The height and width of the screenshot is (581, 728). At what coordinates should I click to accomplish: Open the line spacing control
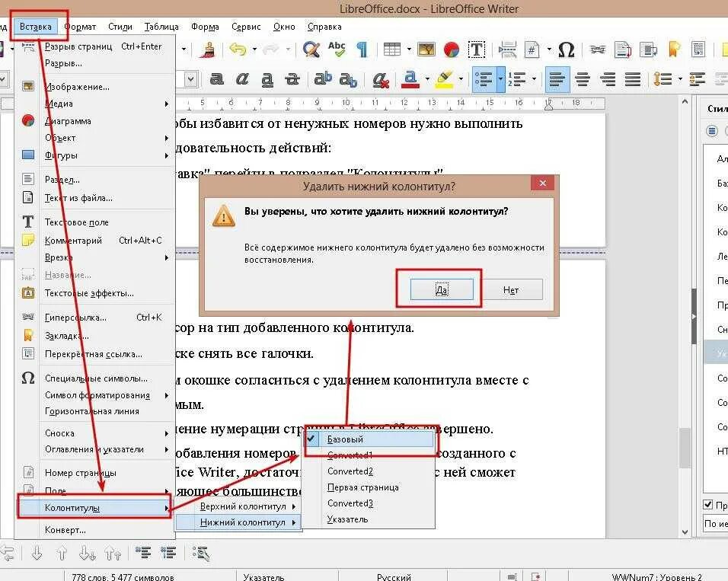point(663,79)
